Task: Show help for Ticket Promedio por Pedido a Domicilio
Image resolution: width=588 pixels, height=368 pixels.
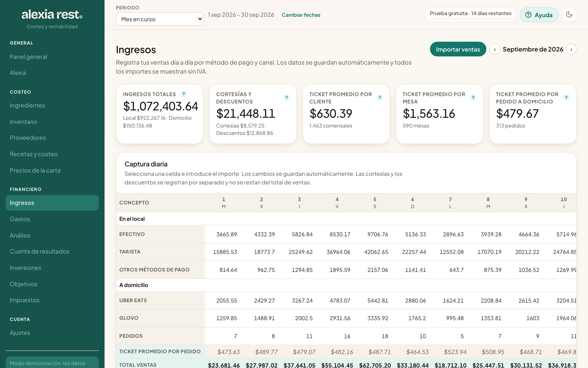Action: (566, 98)
